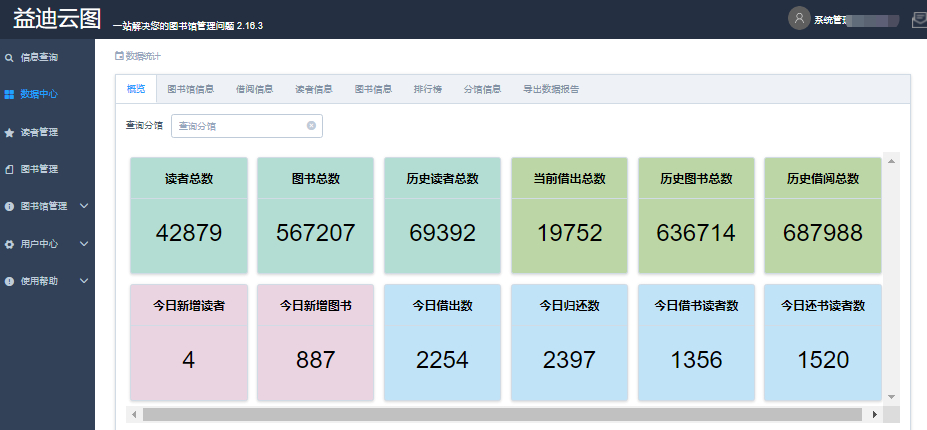Click the 数据统计 breadcrumb link
The width and height of the screenshot is (927, 430).
[x=142, y=56]
